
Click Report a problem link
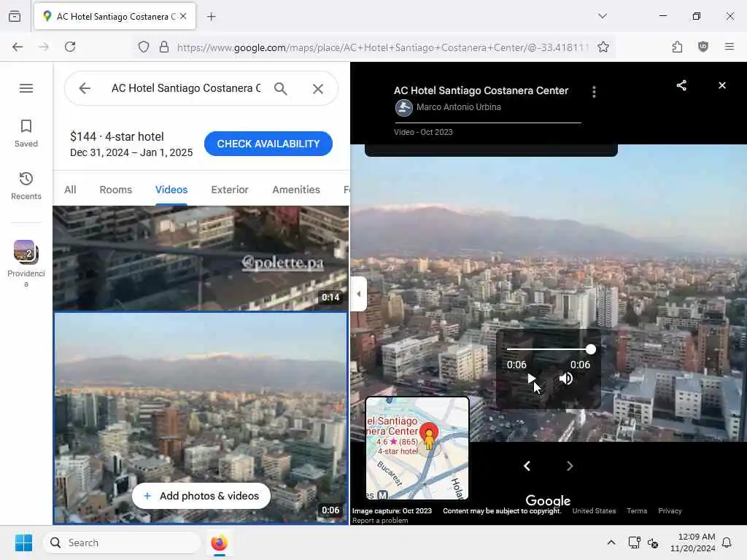(x=380, y=521)
